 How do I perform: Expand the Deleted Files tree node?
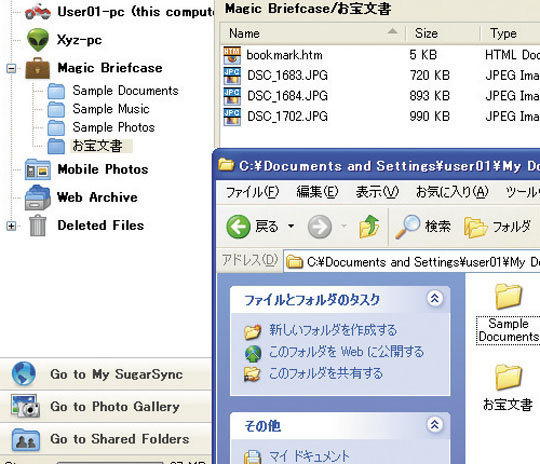(x=11, y=226)
